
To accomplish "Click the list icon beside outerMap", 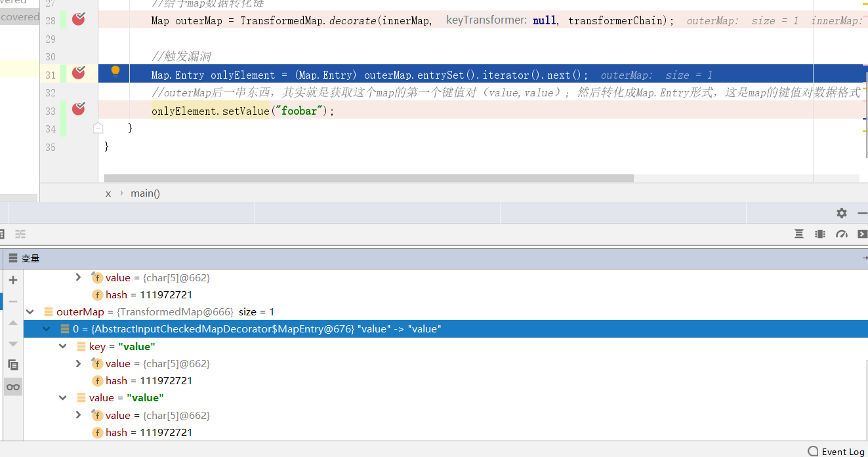I will [48, 312].
